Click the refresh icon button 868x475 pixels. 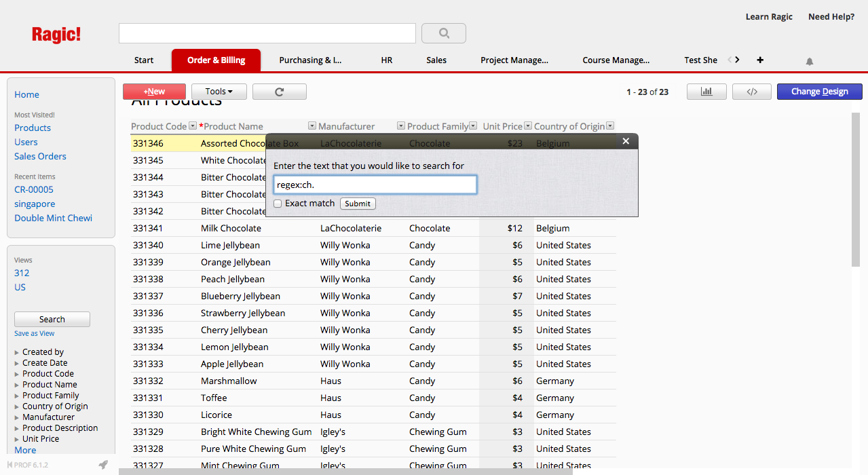279,92
